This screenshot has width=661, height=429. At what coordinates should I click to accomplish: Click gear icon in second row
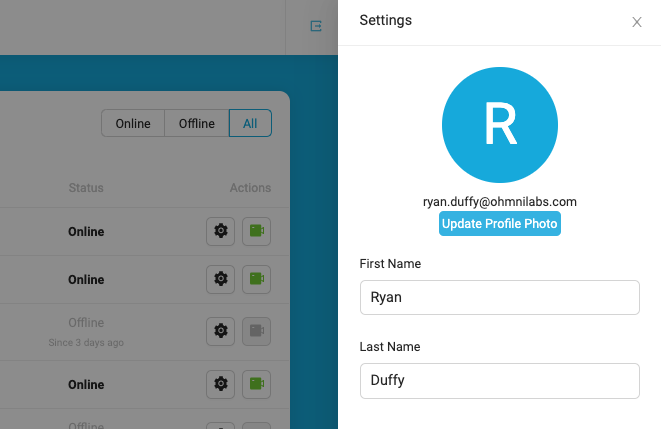220,279
